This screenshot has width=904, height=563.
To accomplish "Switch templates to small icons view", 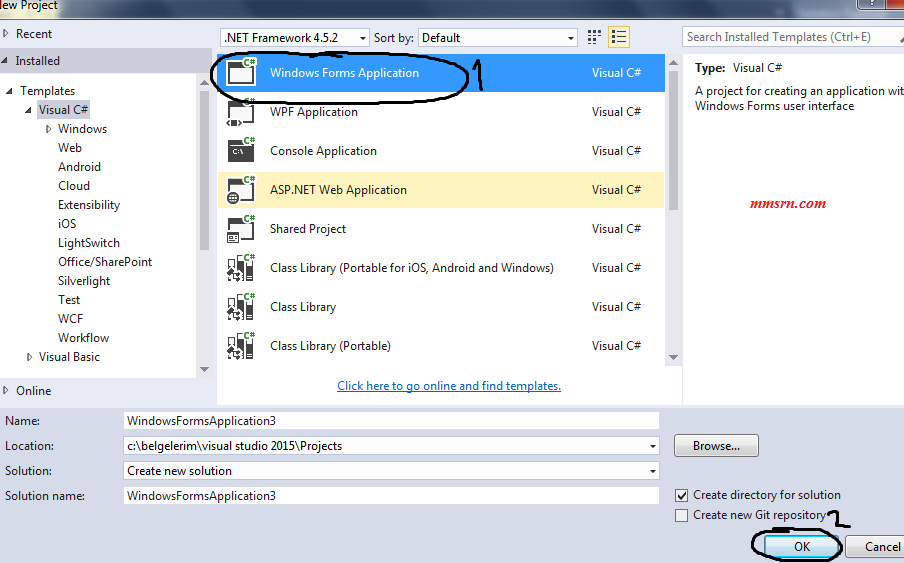I will point(594,37).
